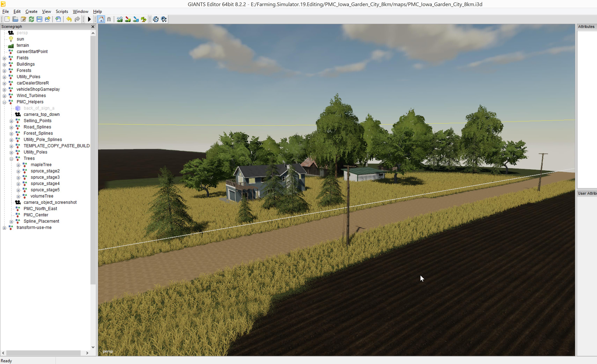597x364 pixels.
Task: Select the TEMPLATE_COPY_PASTE_BUILD node
Action: (57, 146)
